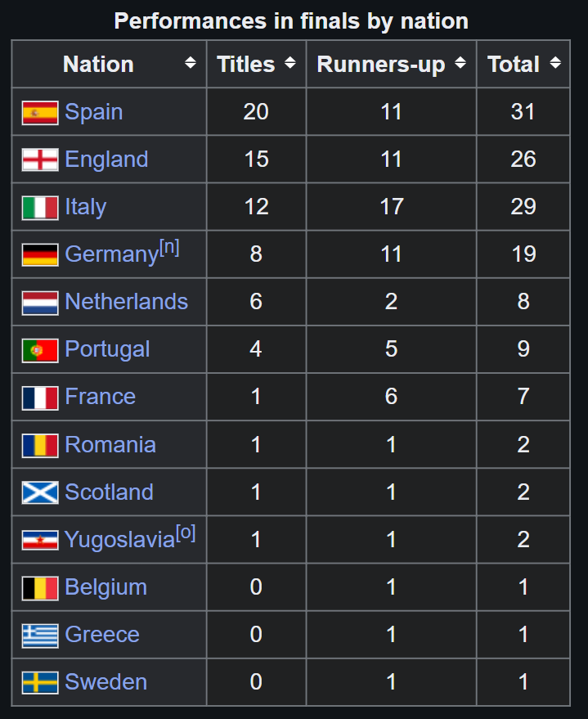Sort table by Titles column arrows

[x=290, y=62]
